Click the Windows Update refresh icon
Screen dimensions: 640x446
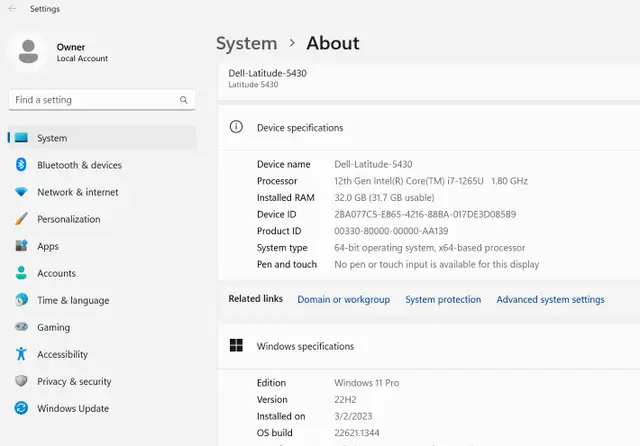(x=21, y=408)
